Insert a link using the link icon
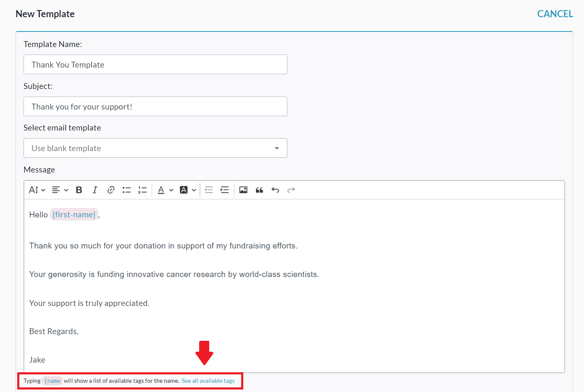 [111, 190]
